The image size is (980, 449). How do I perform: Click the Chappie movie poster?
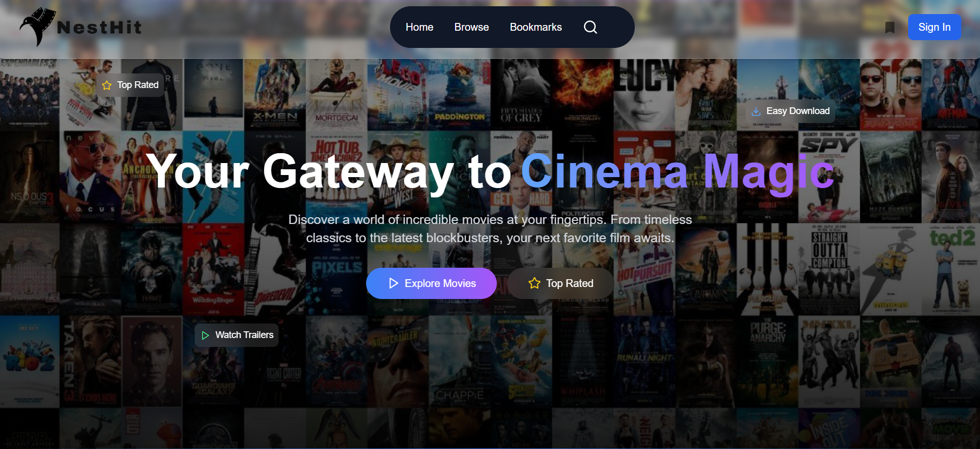point(459,361)
